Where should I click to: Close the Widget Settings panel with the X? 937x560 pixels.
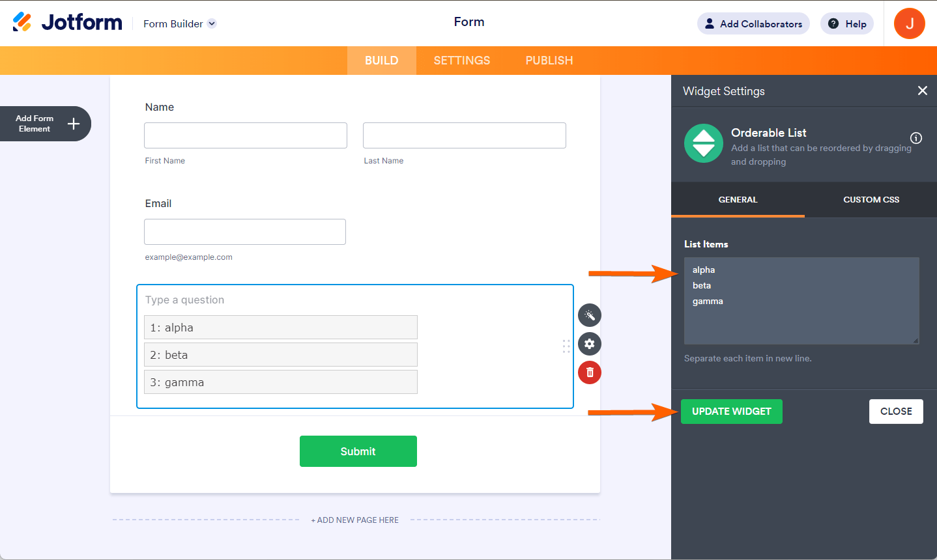point(922,91)
